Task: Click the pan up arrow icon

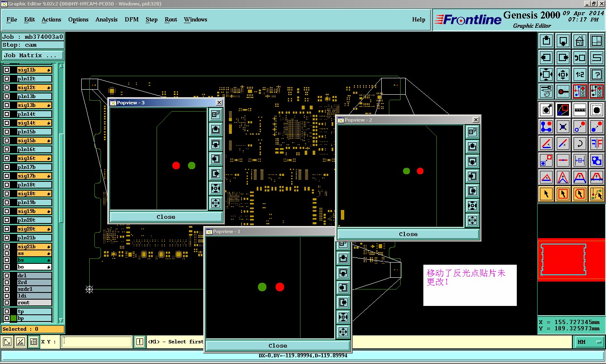Action: click(546, 41)
